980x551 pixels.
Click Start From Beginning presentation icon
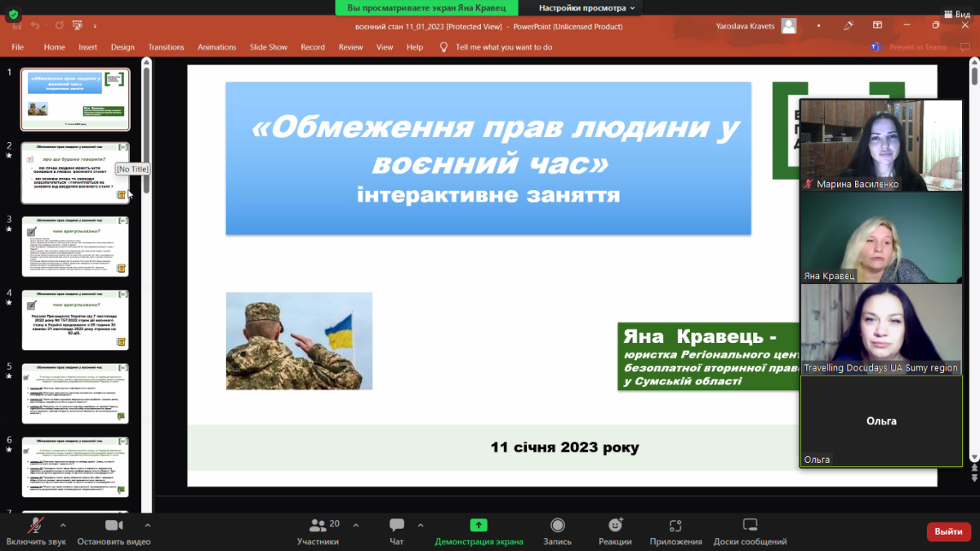(x=76, y=26)
